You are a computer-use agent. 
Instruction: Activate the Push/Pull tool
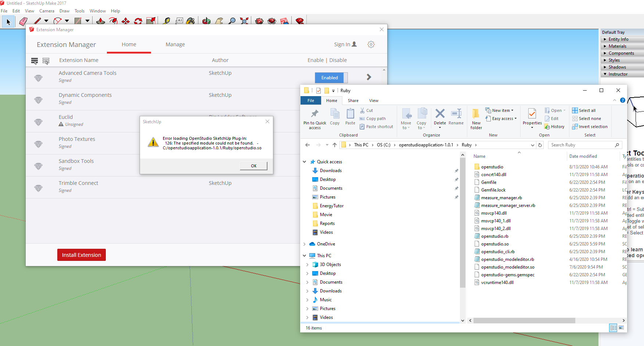(101, 21)
